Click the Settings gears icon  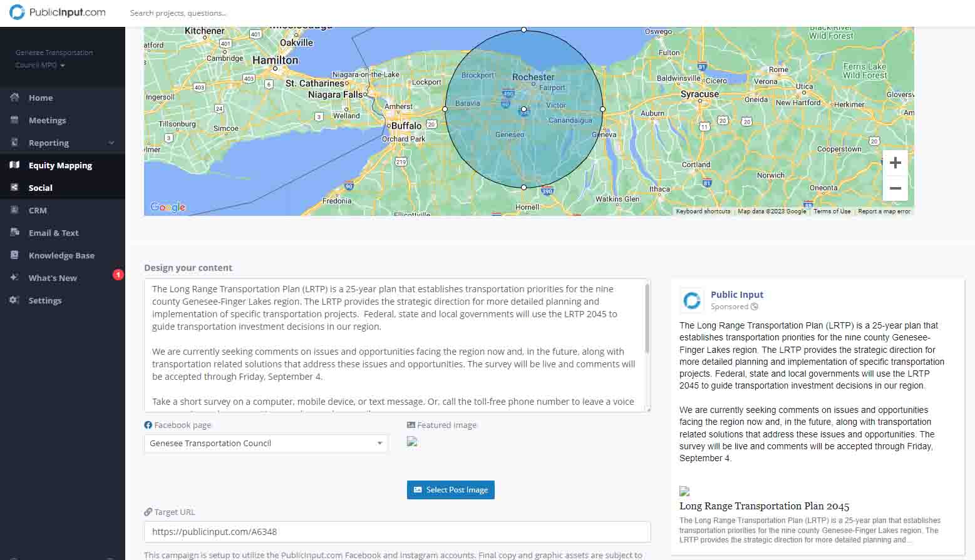(x=14, y=300)
